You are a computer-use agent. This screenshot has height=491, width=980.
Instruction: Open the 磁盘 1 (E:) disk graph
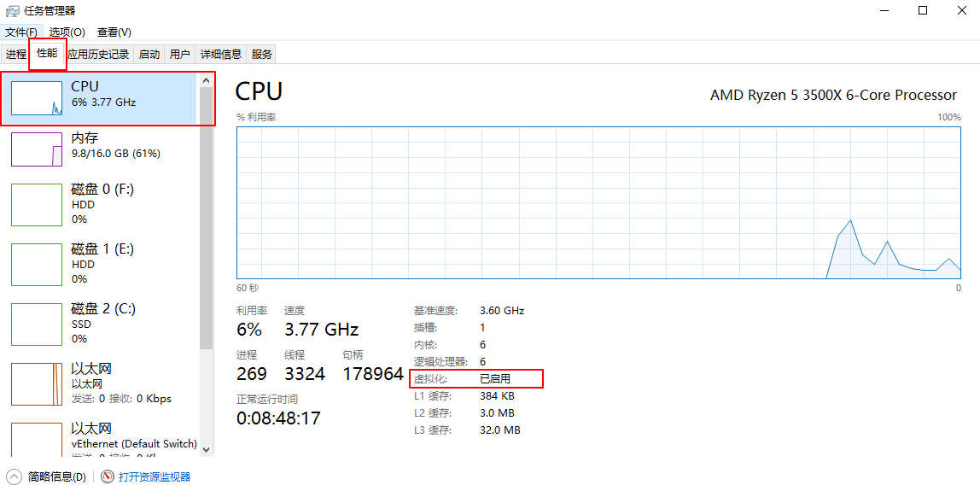(x=37, y=265)
